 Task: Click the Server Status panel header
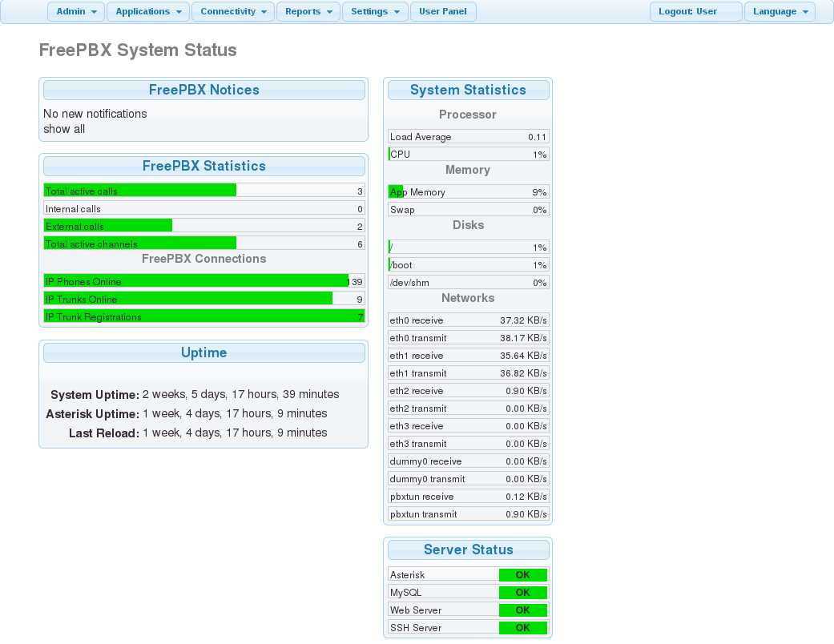(x=468, y=549)
